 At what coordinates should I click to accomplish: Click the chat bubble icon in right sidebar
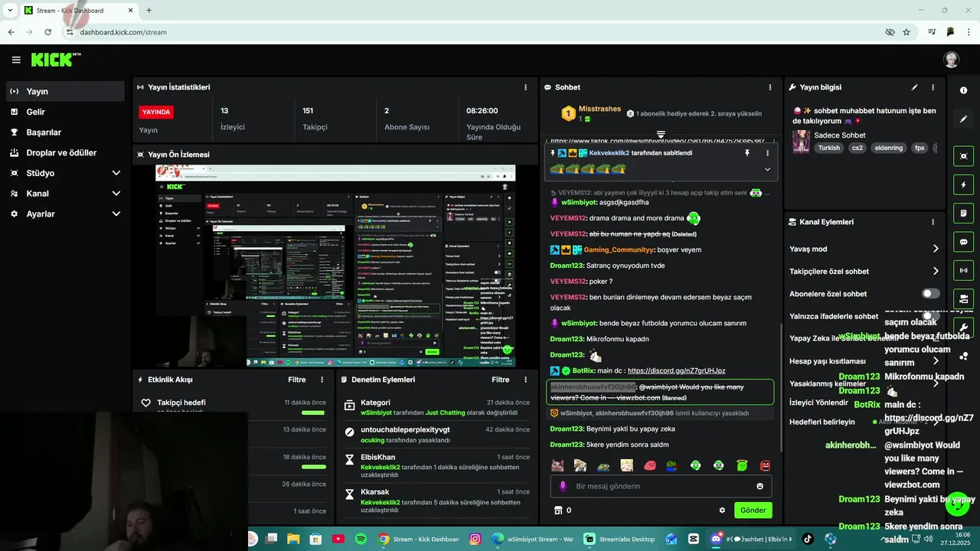click(x=963, y=242)
